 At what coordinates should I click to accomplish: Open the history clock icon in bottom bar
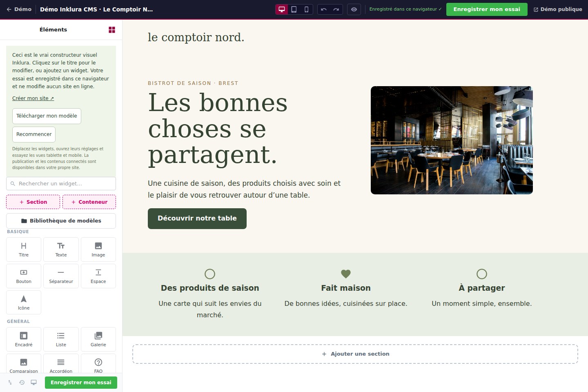coord(22,383)
